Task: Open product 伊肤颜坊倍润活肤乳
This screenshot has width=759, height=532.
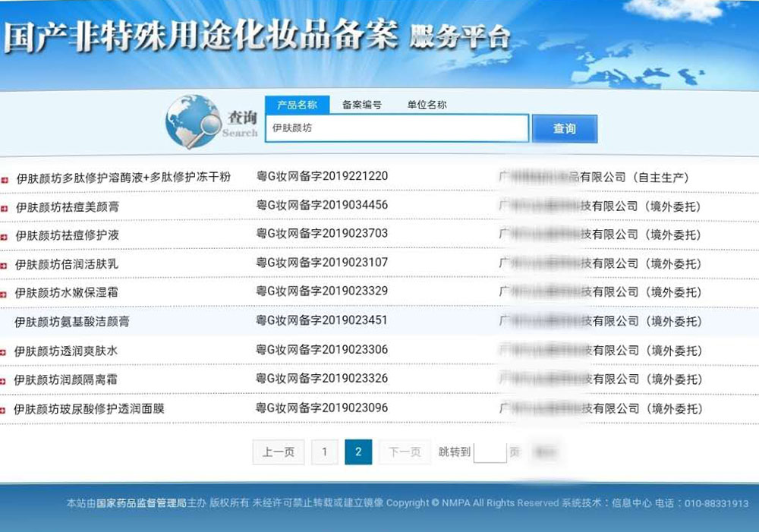Action: pos(66,264)
